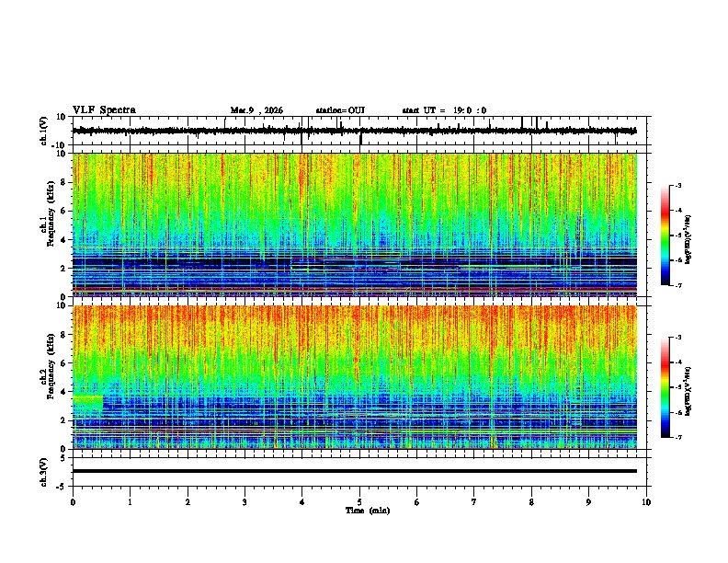
Task: Click time tick label "7" on x-axis
Action: (474, 502)
